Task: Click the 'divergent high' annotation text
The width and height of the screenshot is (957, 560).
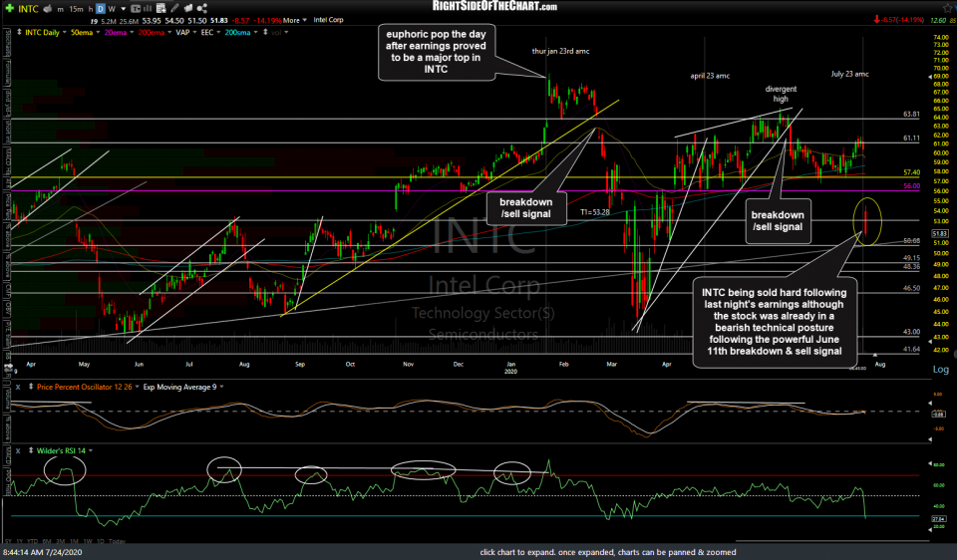Action: tap(781, 94)
